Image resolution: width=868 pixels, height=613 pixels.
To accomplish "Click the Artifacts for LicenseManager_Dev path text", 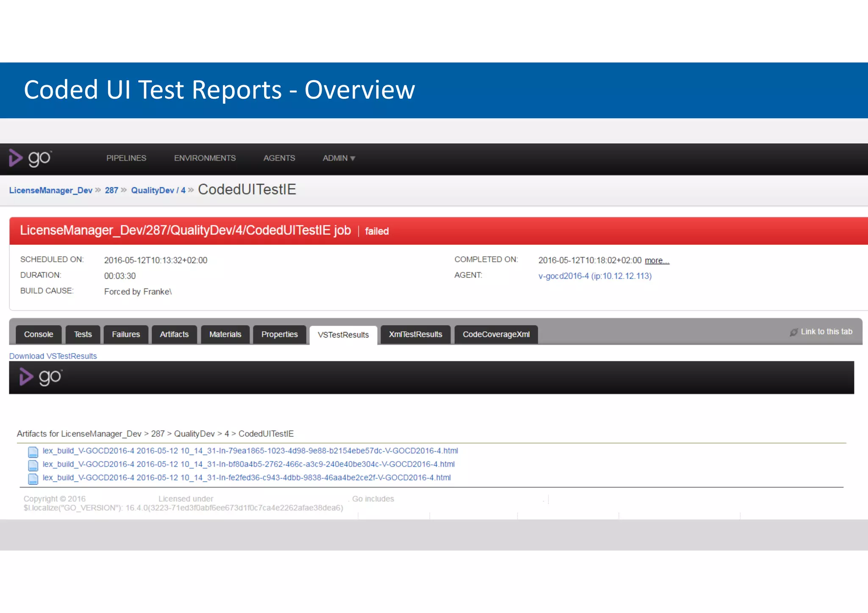I will (x=155, y=434).
